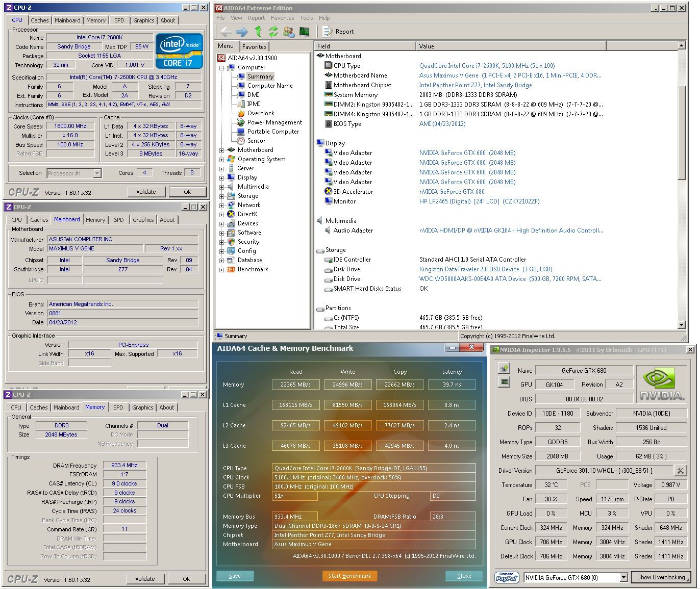
Task: Click AIDA64 summary list scrollbar up arrow
Action: coord(682,46)
